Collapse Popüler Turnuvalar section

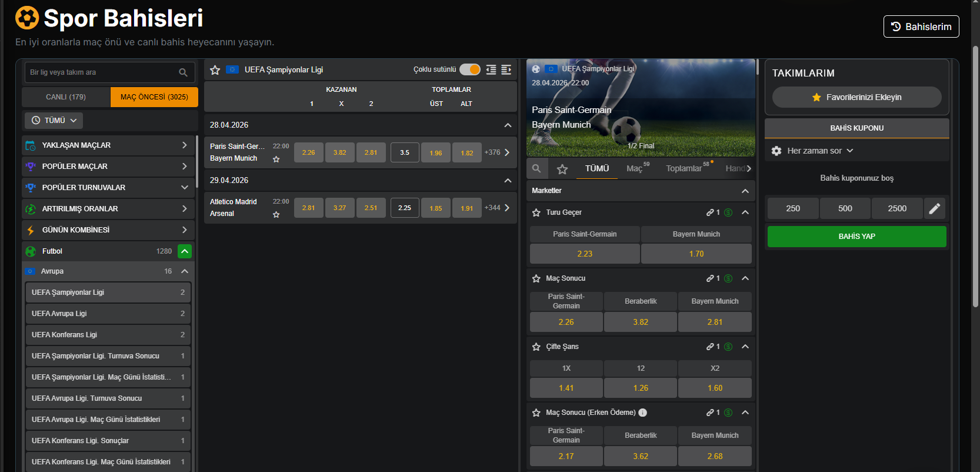[x=185, y=188]
